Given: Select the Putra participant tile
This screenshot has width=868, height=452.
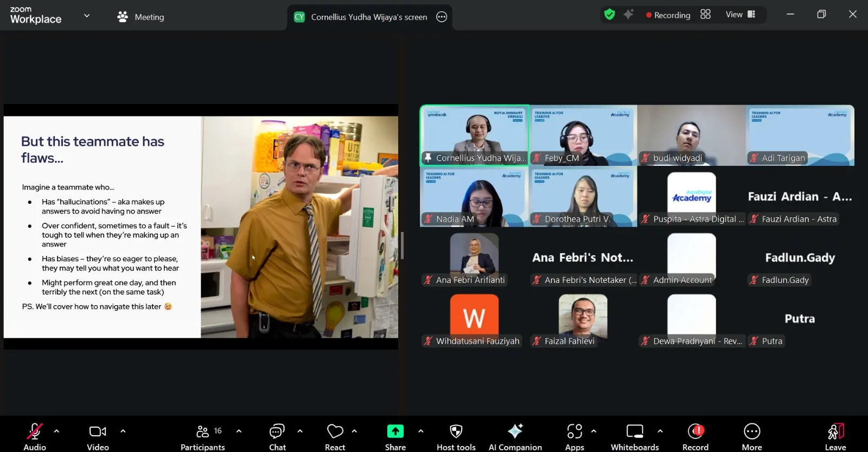Looking at the screenshot, I should (x=800, y=319).
